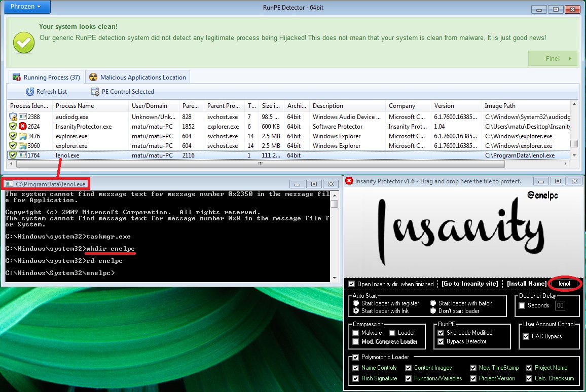Click the Fine! button
The width and height of the screenshot is (586, 392).
point(553,58)
